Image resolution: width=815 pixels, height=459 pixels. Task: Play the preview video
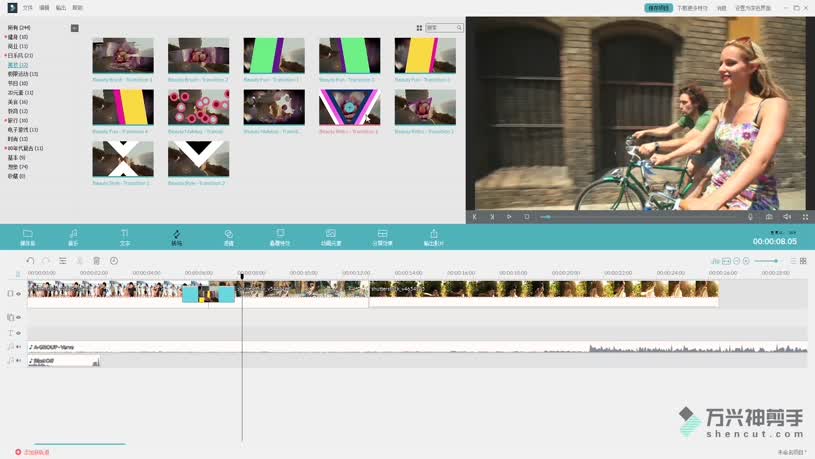(x=509, y=217)
